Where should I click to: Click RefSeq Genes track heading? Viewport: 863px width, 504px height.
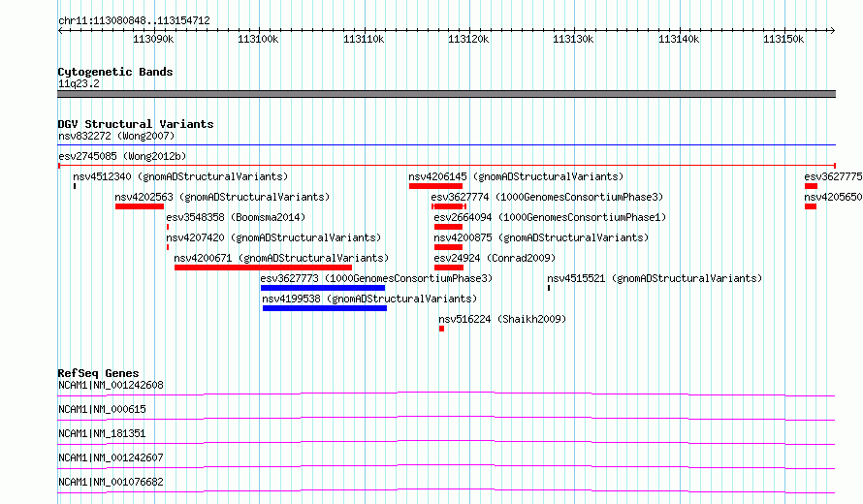point(98,373)
